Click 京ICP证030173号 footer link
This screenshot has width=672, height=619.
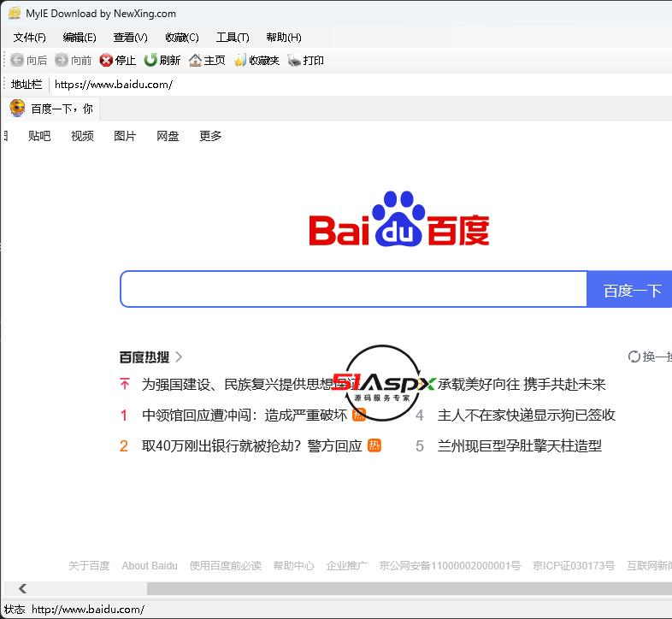click(574, 565)
